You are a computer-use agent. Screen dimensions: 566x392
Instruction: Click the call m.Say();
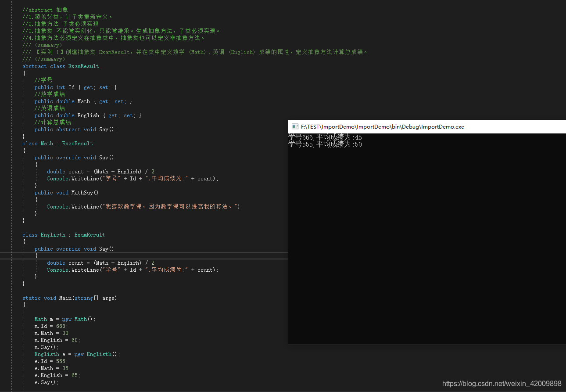(47, 347)
